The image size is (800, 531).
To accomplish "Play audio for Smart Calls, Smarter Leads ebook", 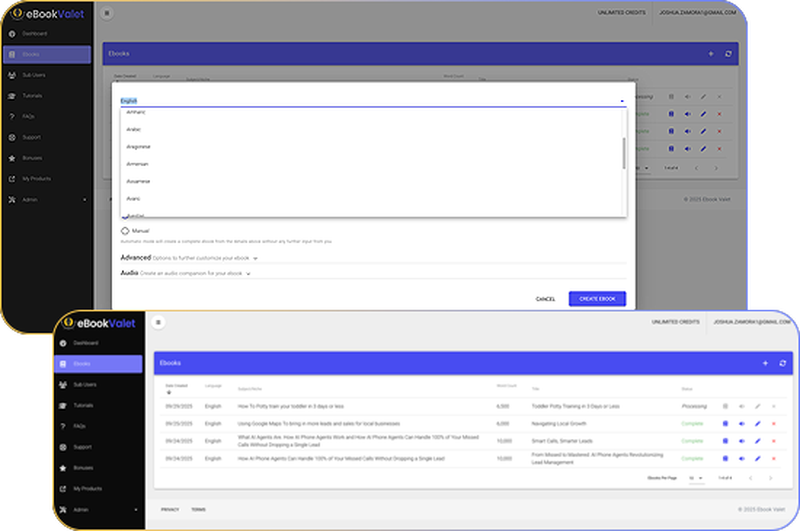I will tap(741, 441).
